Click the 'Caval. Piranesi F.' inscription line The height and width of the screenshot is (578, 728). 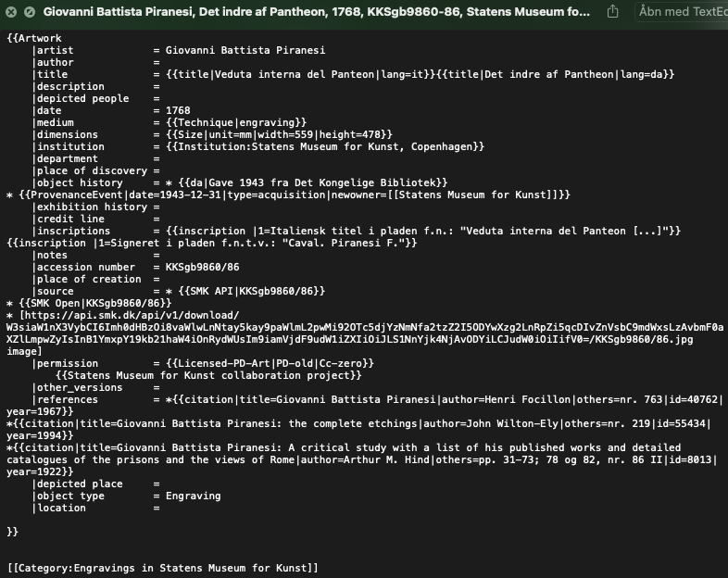click(212, 244)
